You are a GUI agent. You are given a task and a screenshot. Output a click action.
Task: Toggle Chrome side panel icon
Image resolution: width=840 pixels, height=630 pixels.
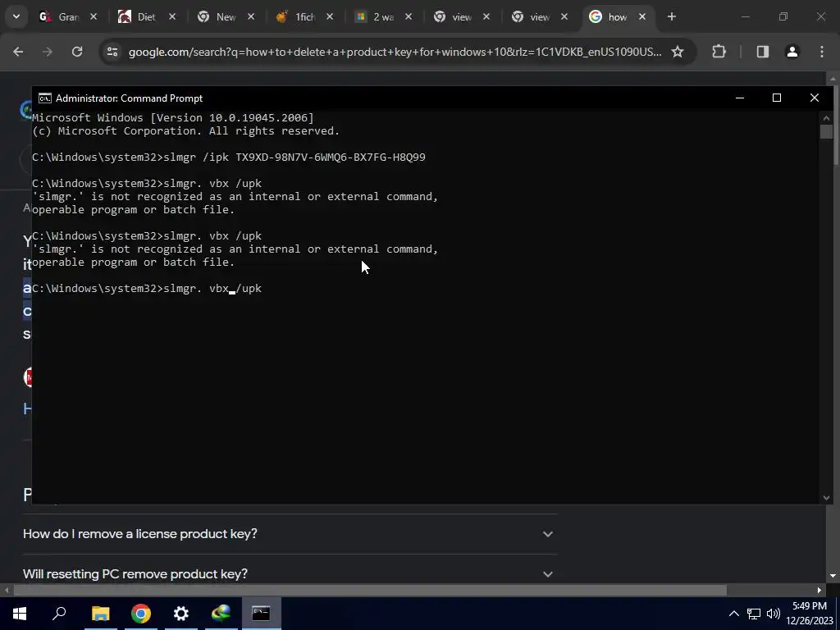tap(762, 52)
